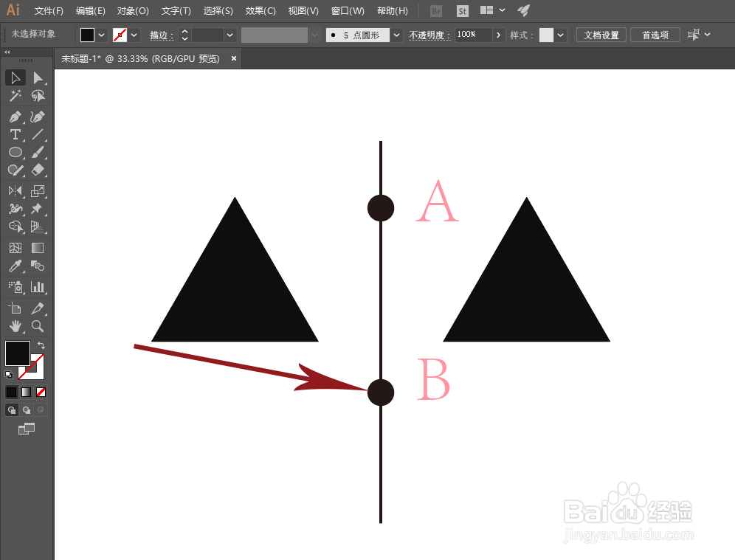The width and height of the screenshot is (735, 560).
Task: Open the 样式 style dropdown
Action: pyautogui.click(x=560, y=35)
